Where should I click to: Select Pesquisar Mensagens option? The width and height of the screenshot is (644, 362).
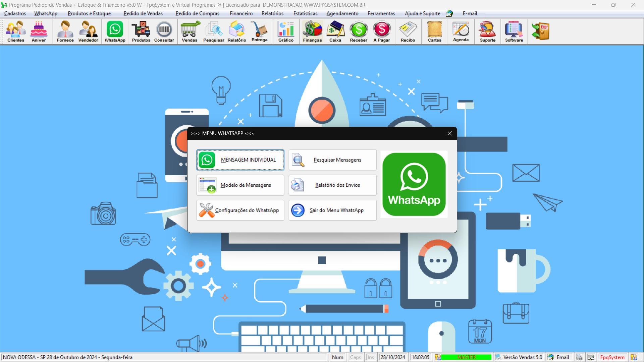coord(332,160)
